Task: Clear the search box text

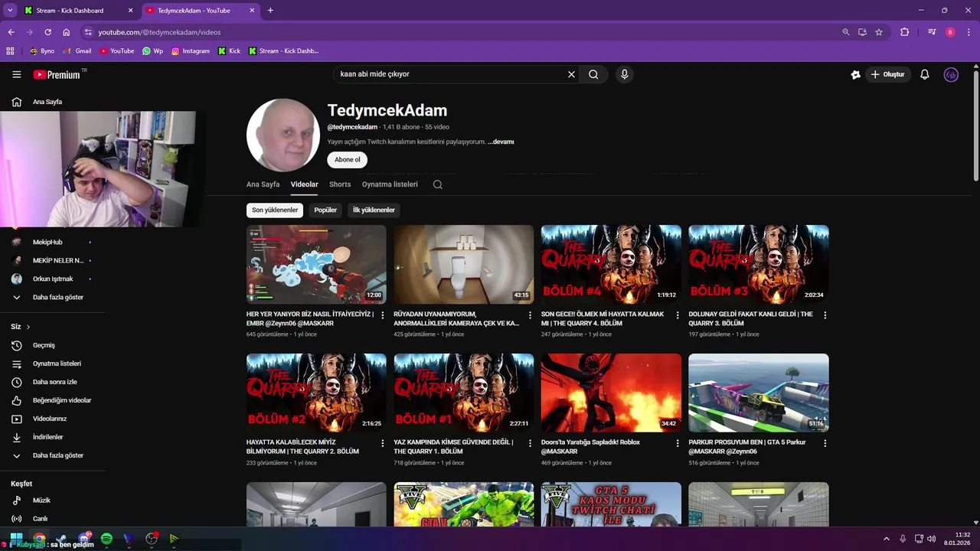Action: [x=571, y=74]
